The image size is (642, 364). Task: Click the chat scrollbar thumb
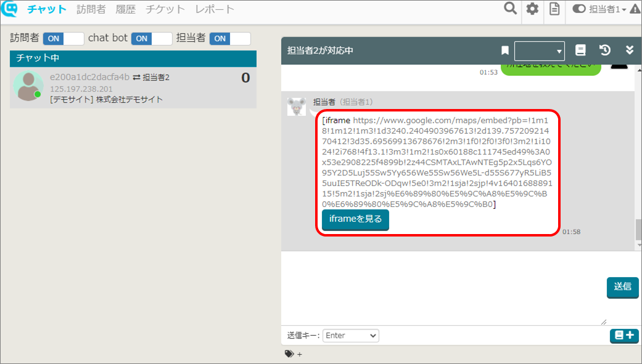638,230
